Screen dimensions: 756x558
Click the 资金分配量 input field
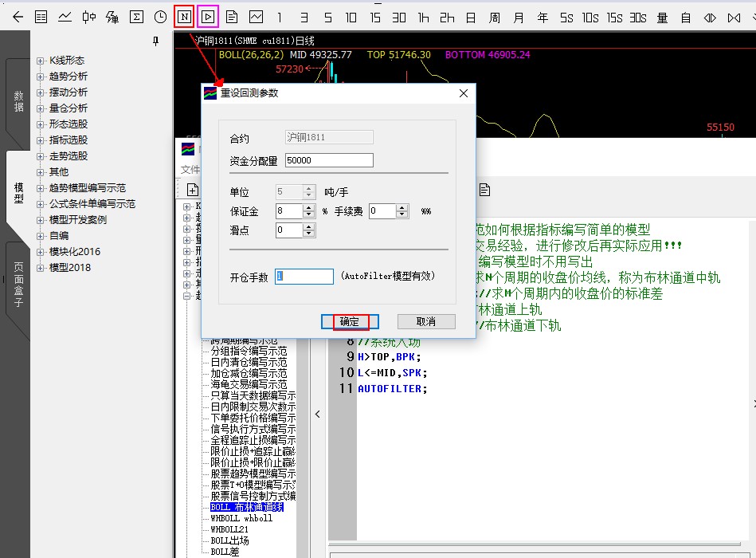point(328,160)
